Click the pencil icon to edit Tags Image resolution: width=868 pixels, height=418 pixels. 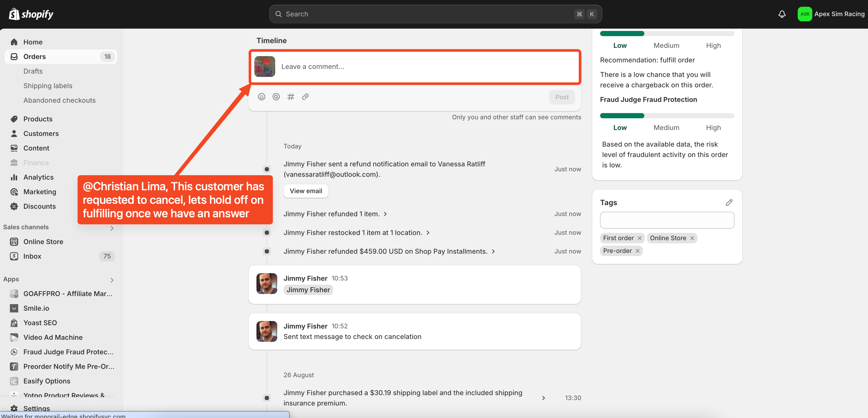(729, 202)
